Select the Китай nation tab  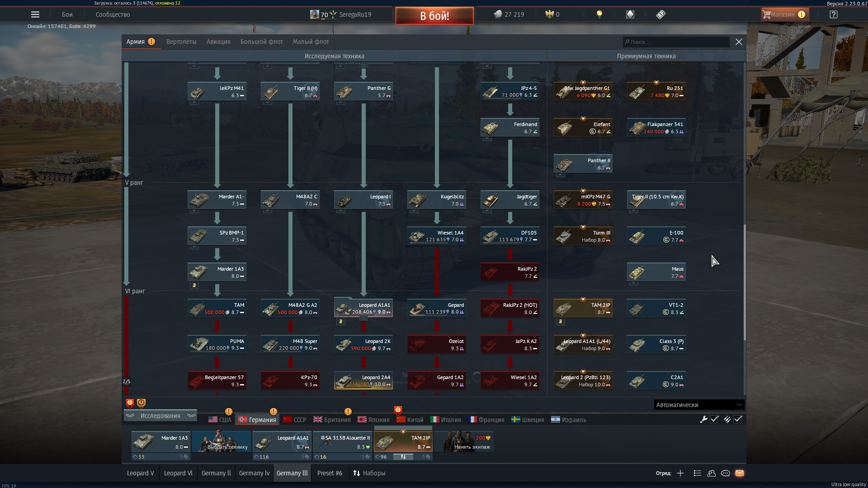(x=410, y=420)
